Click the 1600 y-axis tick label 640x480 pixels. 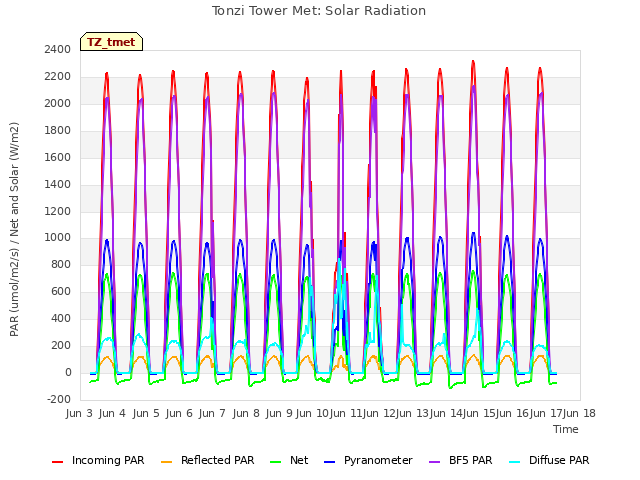click(58, 158)
